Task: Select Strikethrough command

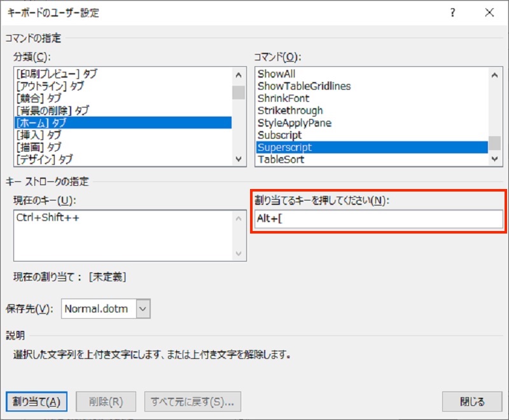Action: pyautogui.click(x=372, y=111)
